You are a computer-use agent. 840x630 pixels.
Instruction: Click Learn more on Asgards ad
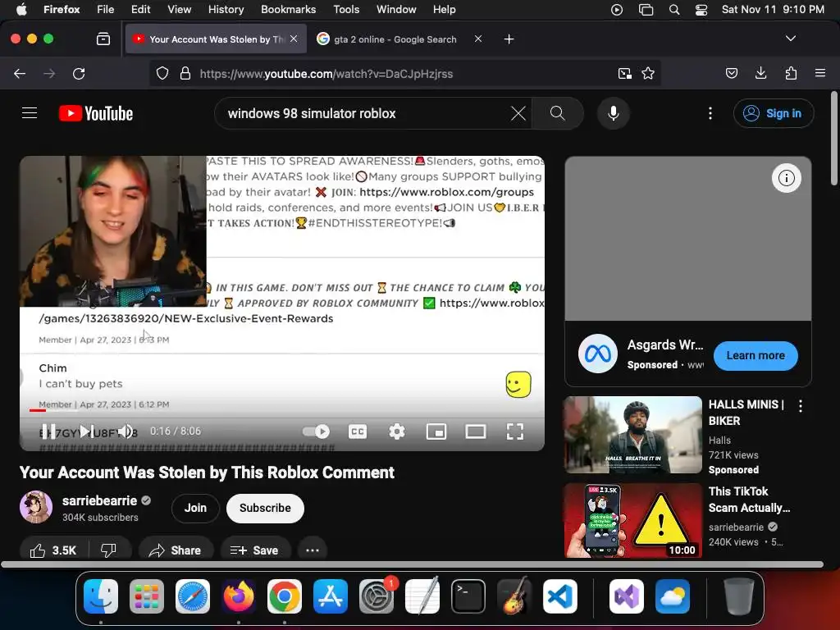756,356
